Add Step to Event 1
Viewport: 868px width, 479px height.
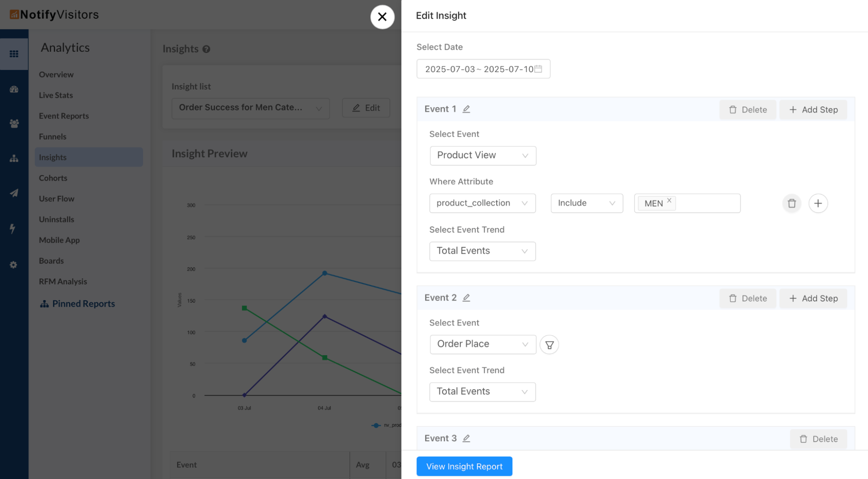[x=813, y=110]
